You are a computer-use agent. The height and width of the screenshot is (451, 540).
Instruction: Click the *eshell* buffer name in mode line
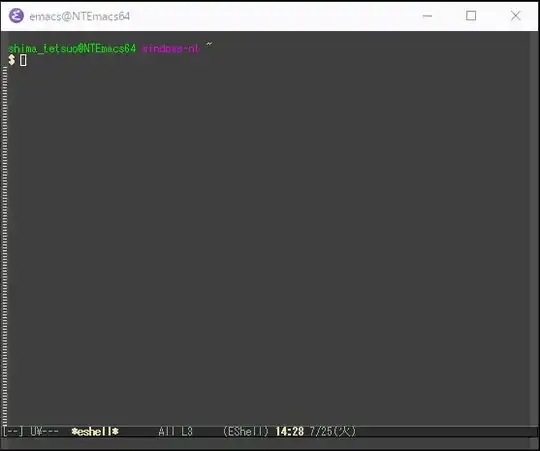click(x=95, y=431)
